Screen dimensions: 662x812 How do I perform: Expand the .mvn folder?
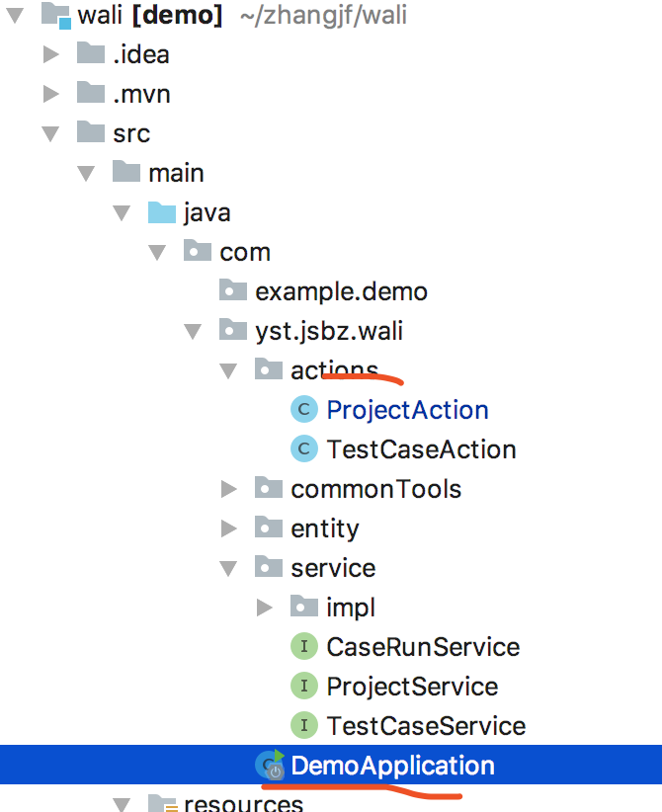tap(51, 94)
